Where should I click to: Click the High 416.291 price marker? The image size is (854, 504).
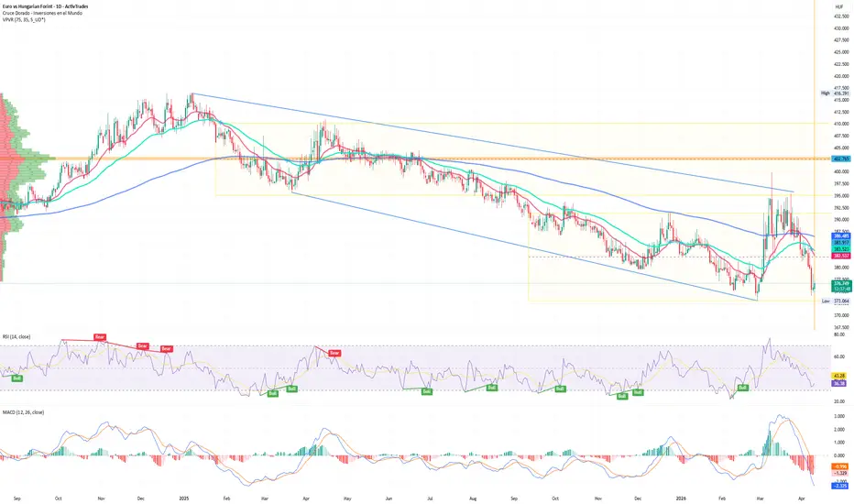(835, 93)
